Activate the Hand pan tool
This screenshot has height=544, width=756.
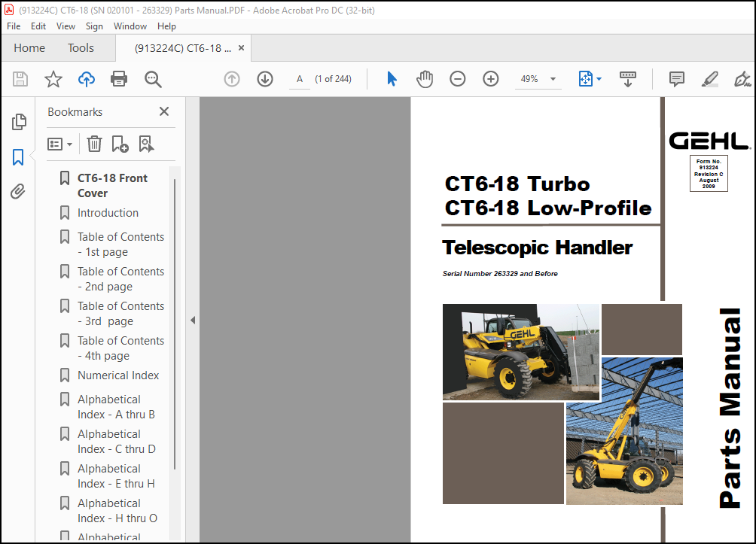pos(424,78)
